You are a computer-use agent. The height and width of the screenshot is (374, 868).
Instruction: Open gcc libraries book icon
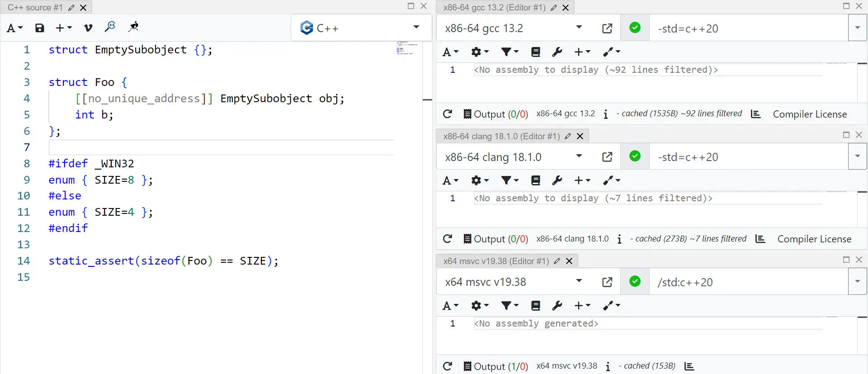[535, 52]
